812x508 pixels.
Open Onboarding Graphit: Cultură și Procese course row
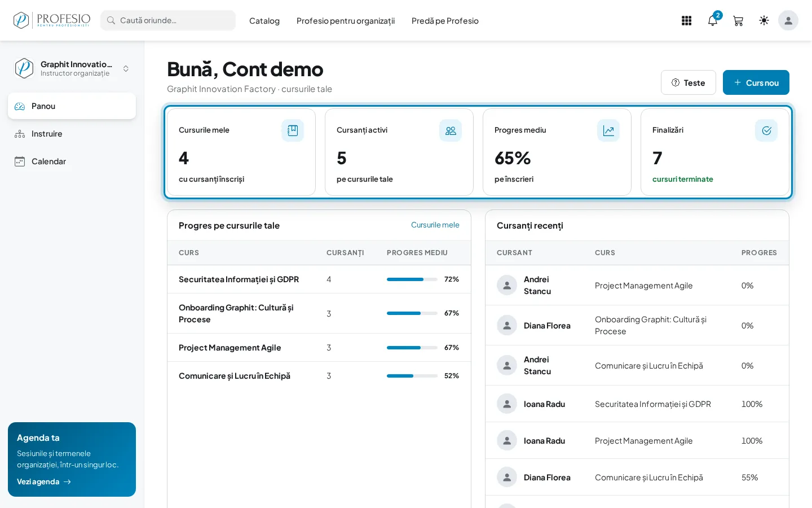click(x=319, y=313)
